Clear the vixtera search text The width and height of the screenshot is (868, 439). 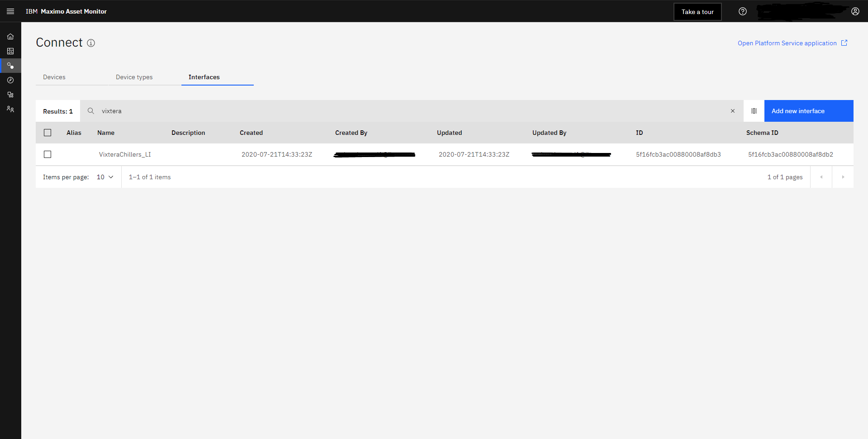[733, 111]
